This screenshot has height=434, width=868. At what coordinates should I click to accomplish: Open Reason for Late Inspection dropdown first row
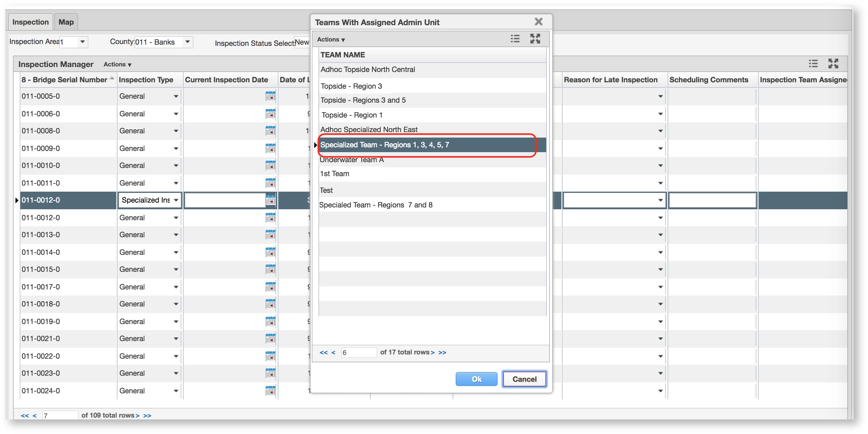[x=660, y=96]
